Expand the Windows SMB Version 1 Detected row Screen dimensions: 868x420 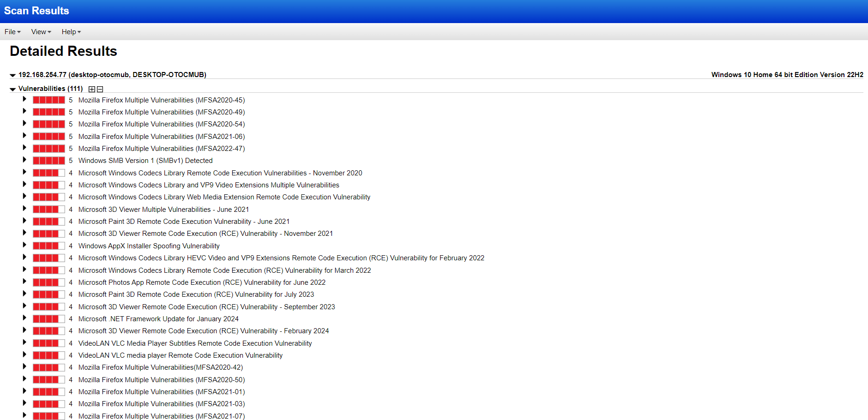(x=24, y=160)
